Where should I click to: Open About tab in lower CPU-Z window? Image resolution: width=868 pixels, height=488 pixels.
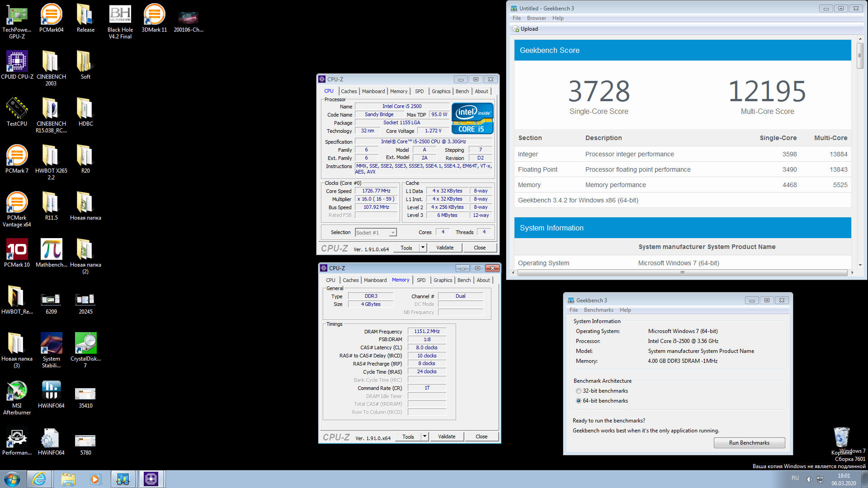[x=483, y=280]
